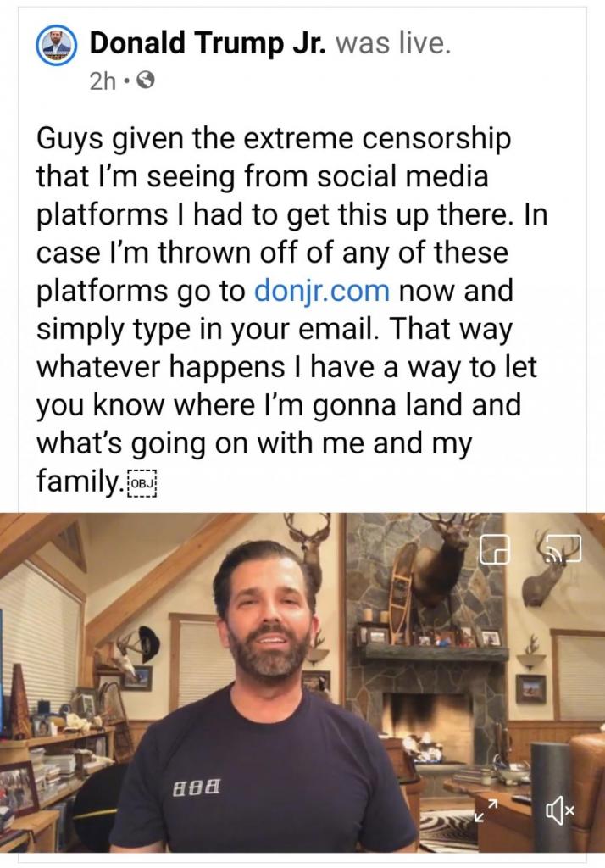Enter picture-in-picture mode for the video
This screenshot has width=605, height=868.
pyautogui.click(x=495, y=549)
